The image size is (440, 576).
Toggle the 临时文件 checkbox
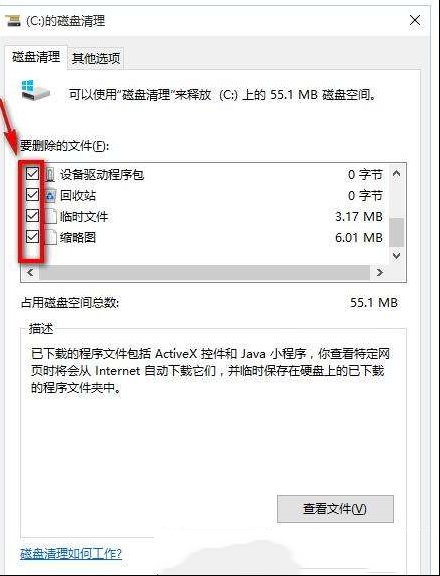click(x=32, y=216)
